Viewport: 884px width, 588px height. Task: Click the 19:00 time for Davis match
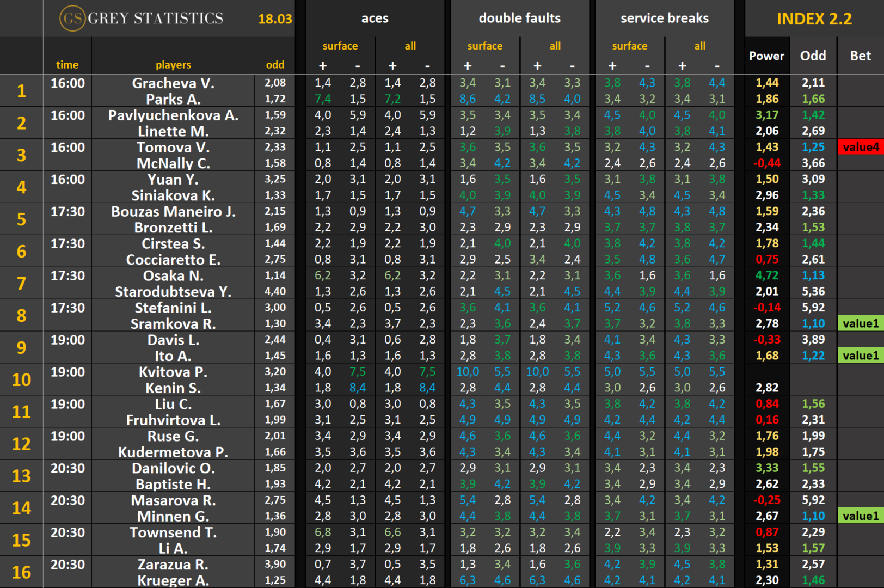coord(67,340)
